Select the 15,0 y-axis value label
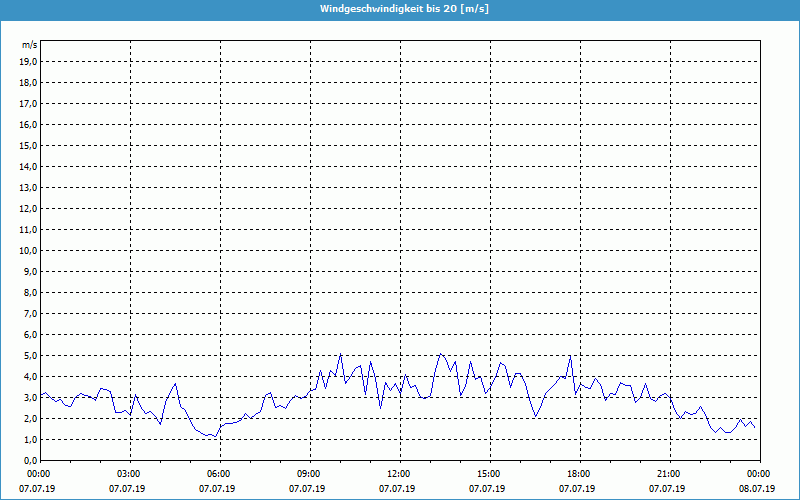Viewport: 800px width, 500px height. pos(28,145)
